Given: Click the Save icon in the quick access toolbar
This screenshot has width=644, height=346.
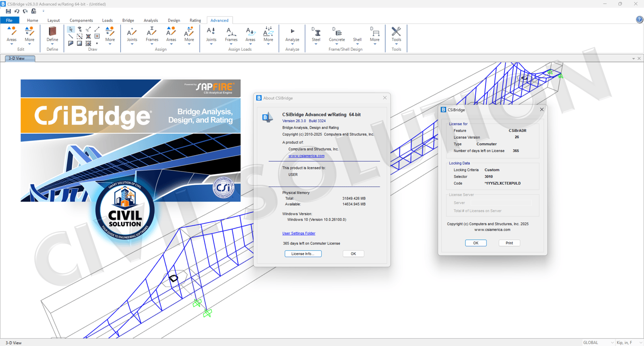Looking at the screenshot, I should click(8, 11).
